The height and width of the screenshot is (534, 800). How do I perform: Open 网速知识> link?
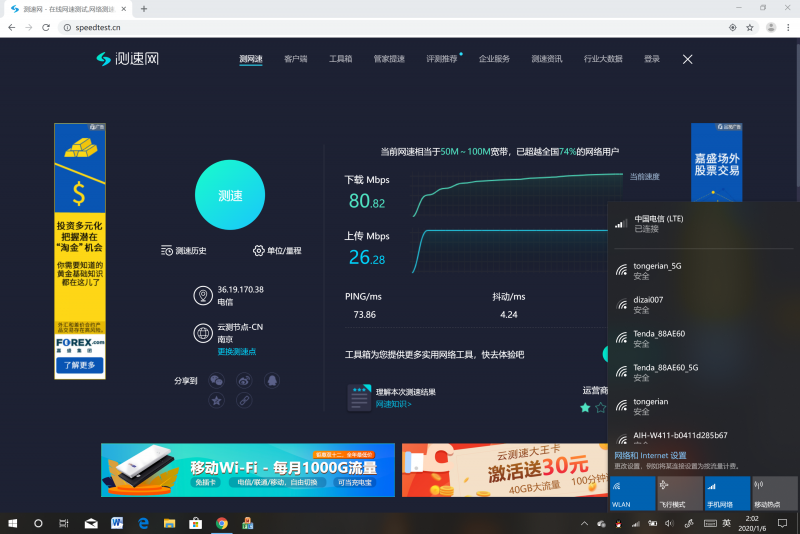[393, 404]
